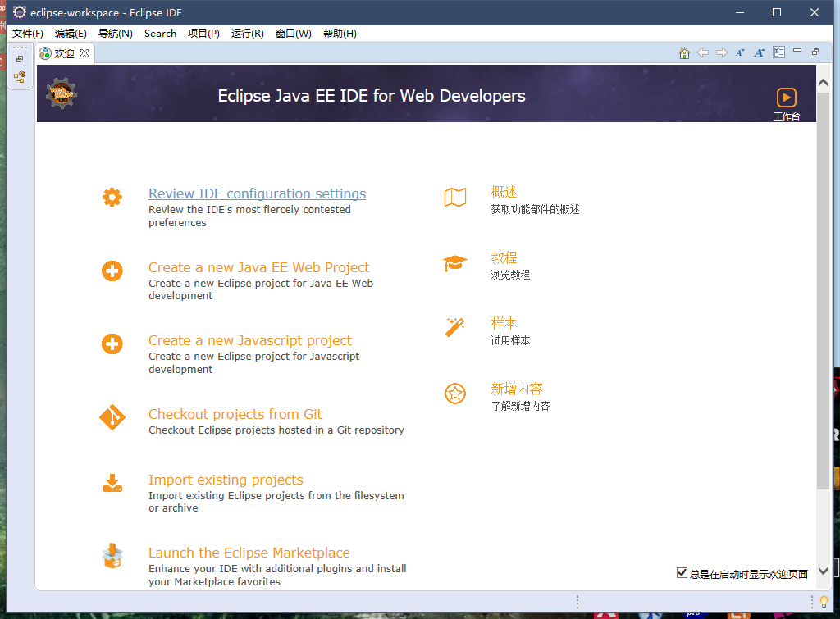Open the 帮助(H) menu
This screenshot has width=840, height=619.
[x=340, y=33]
